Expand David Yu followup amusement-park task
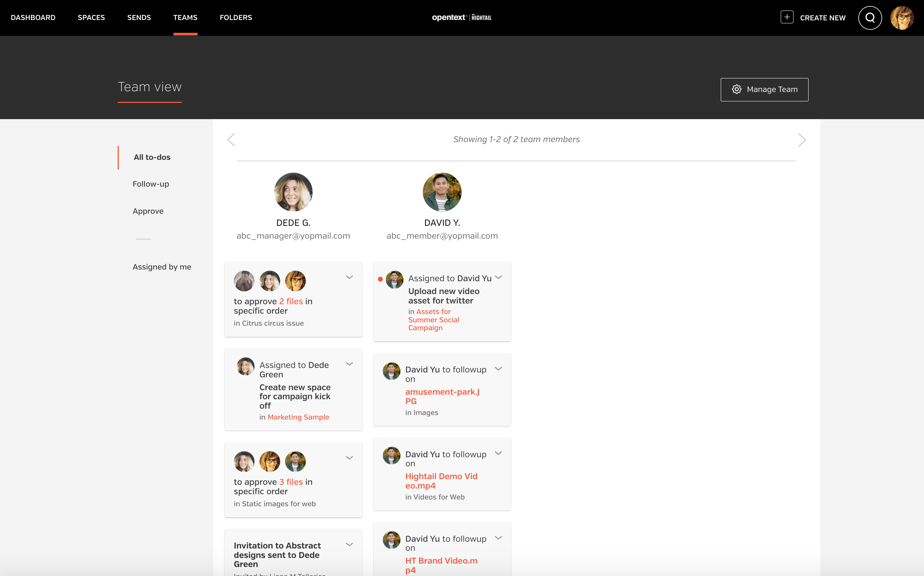This screenshot has width=924, height=576. [499, 368]
